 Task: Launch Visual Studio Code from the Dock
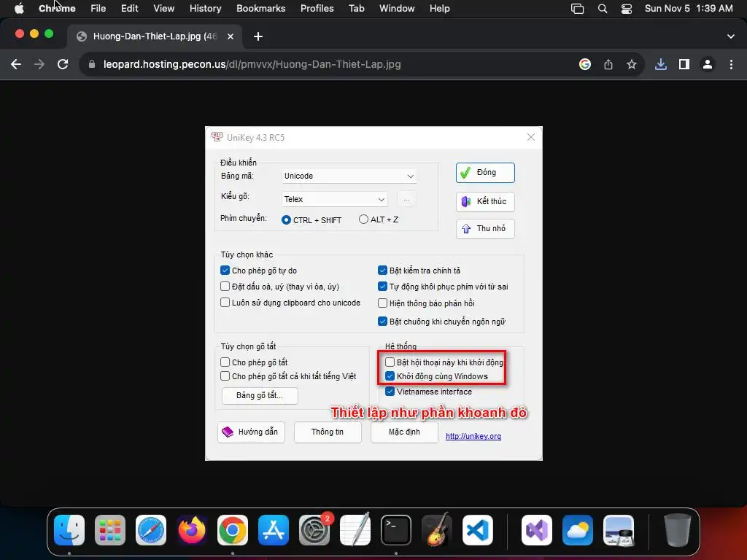pyautogui.click(x=478, y=530)
